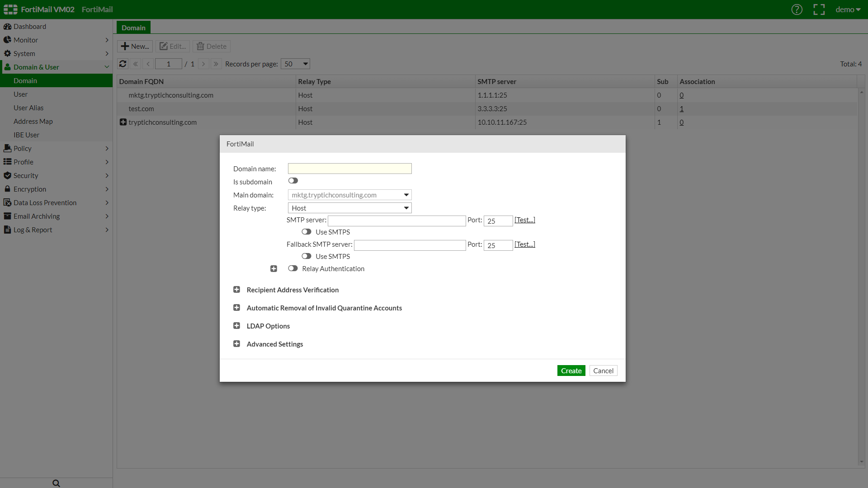The image size is (868, 488).
Task: Expand Recipient Address Verification section
Action: point(236,290)
